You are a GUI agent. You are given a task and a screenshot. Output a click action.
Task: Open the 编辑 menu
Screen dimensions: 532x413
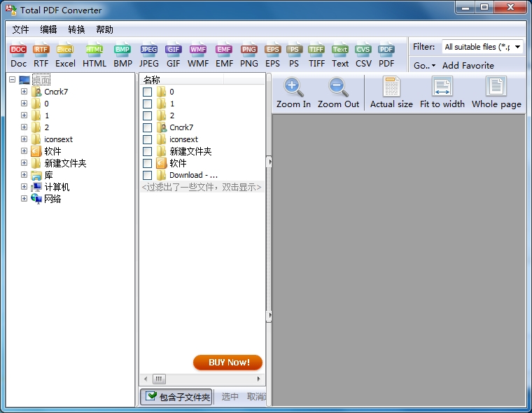pos(48,29)
